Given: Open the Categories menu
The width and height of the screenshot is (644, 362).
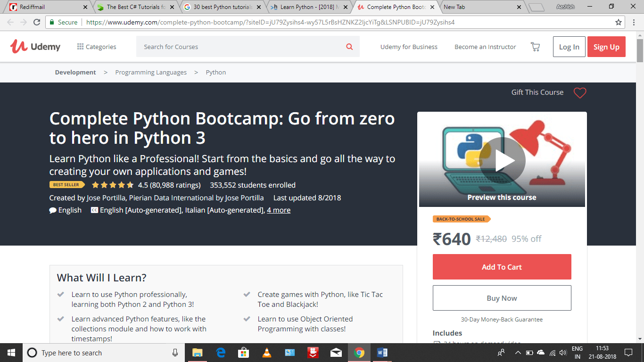Looking at the screenshot, I should pyautogui.click(x=97, y=47).
